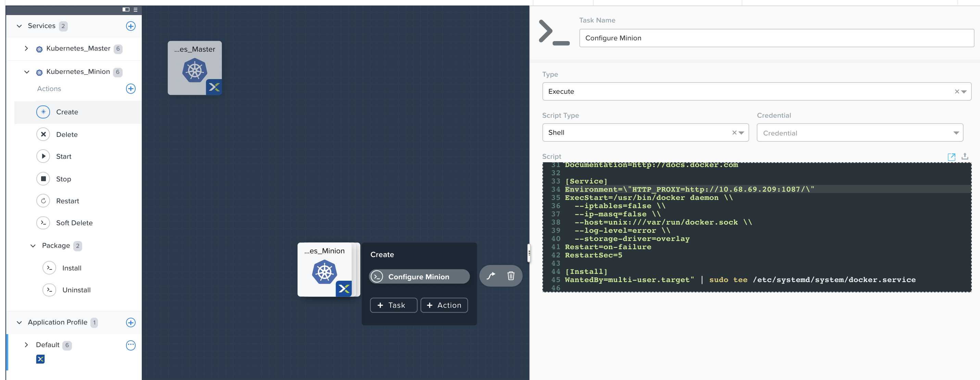Image resolution: width=980 pixels, height=380 pixels.
Task: Delete the task with trash icon
Action: pyautogui.click(x=511, y=276)
